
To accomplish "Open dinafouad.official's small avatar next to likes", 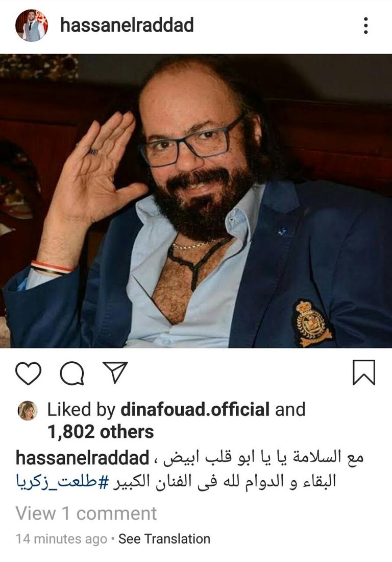I will click(28, 410).
